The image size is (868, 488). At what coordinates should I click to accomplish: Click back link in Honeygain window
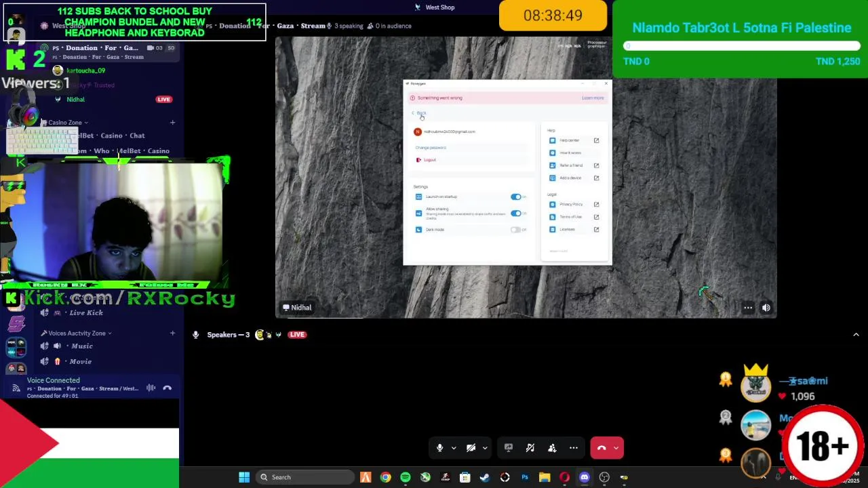coord(420,113)
